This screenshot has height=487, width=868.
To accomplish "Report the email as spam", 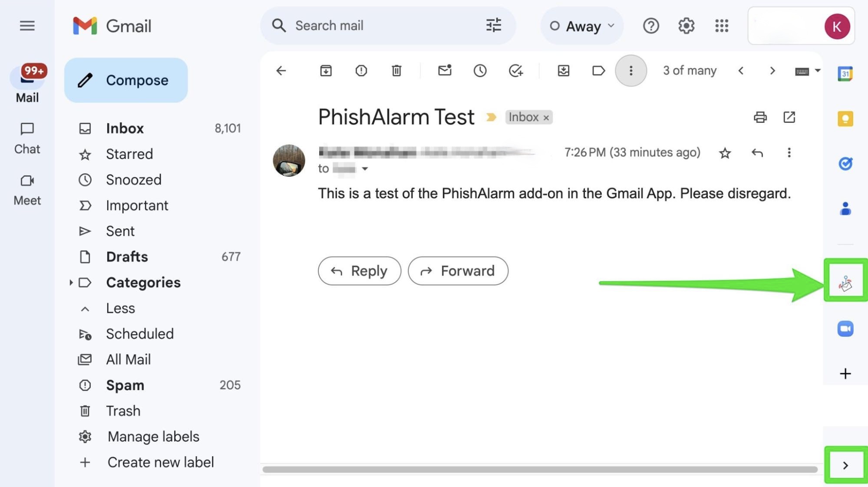I will 361,70.
